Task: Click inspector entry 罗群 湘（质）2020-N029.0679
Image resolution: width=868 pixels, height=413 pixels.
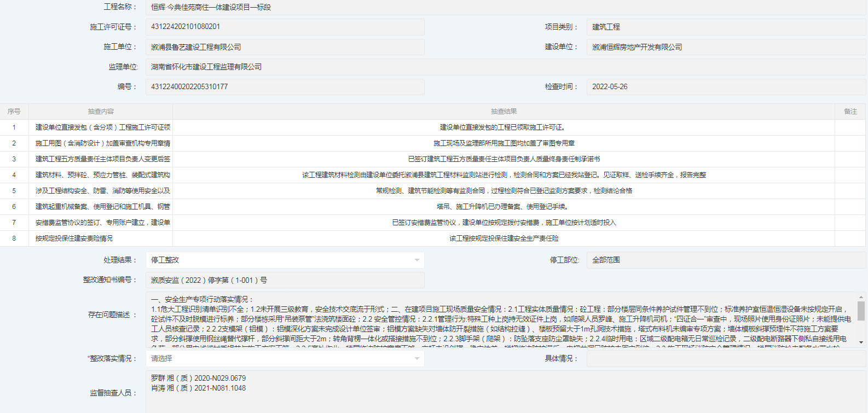Action: (198, 378)
